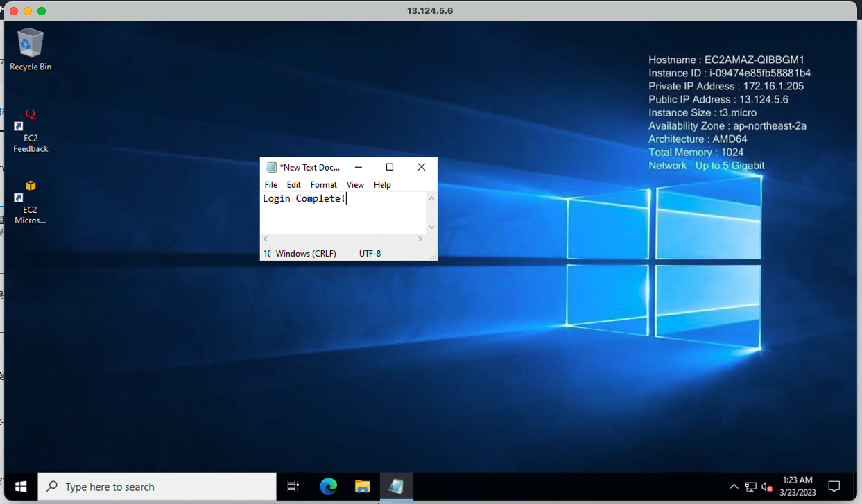This screenshot has width=862, height=504.
Task: Minimize the Notepad window
Action: pyautogui.click(x=359, y=167)
